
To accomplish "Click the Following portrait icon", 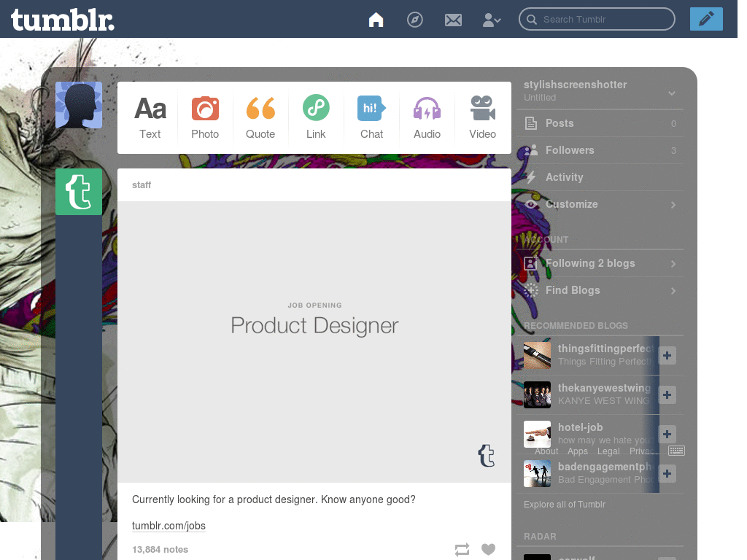I will (x=531, y=263).
